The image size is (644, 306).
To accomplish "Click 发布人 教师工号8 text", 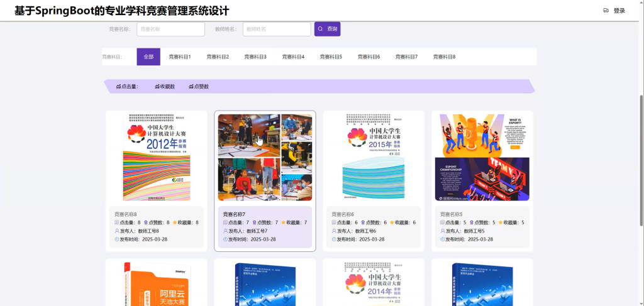I will click(x=139, y=231).
